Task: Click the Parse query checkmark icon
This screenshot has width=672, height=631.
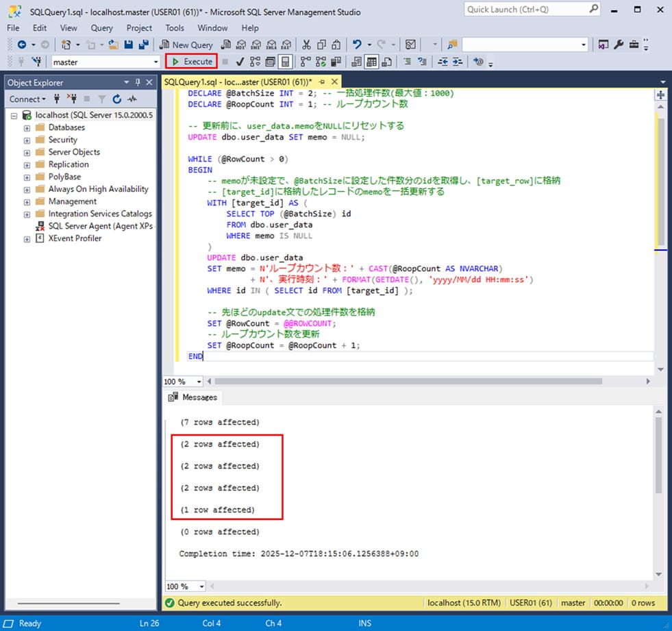Action: tap(240, 62)
